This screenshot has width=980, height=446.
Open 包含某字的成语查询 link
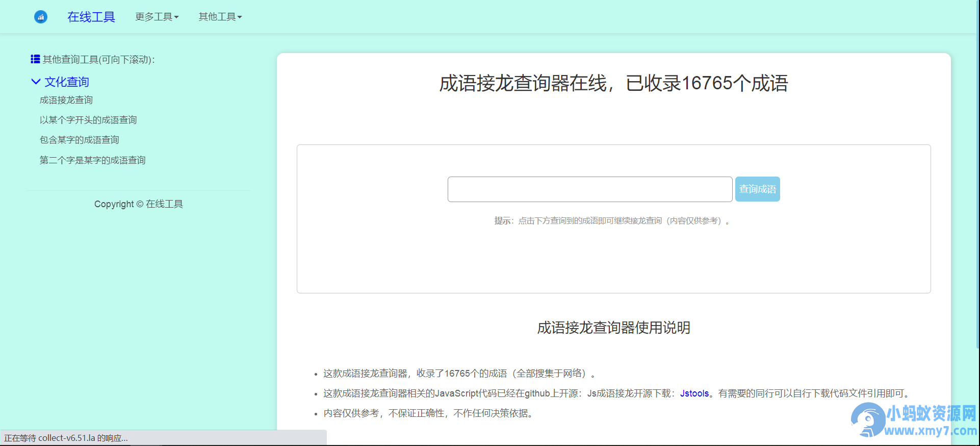[x=80, y=140]
